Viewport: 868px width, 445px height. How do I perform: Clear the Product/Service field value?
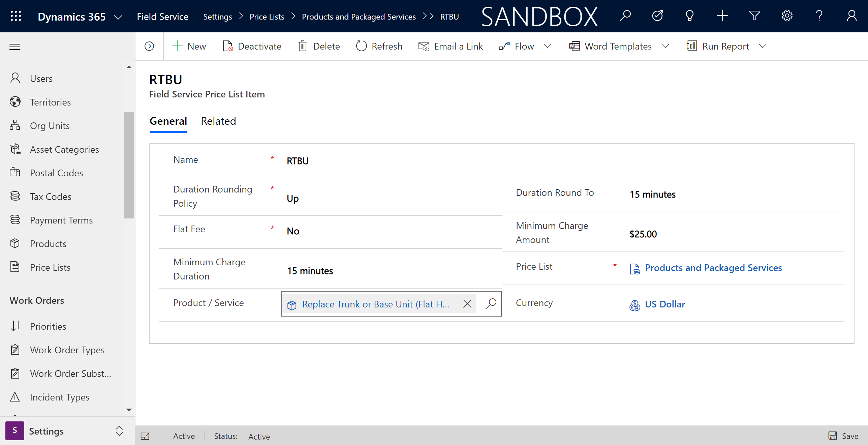pyautogui.click(x=467, y=304)
